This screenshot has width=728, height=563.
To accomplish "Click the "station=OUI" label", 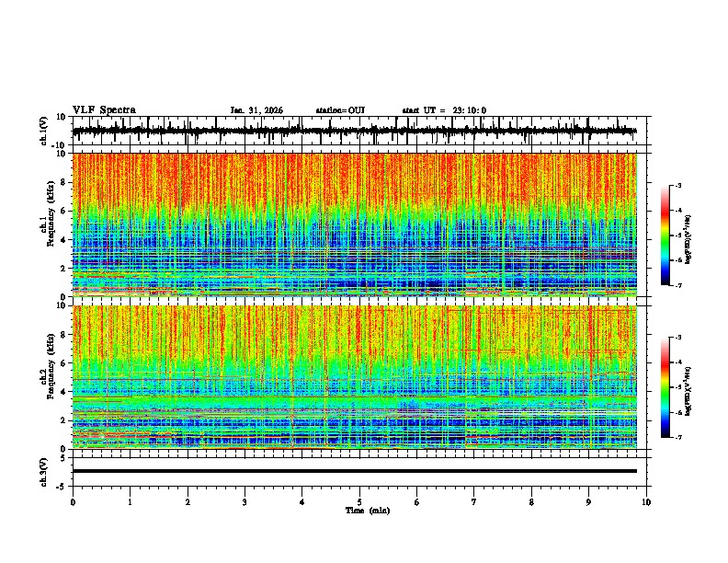I will pos(340,110).
